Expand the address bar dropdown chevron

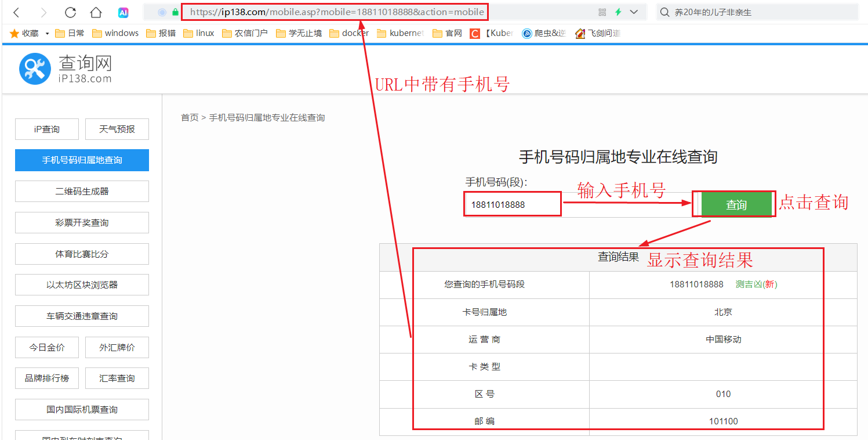(x=634, y=12)
